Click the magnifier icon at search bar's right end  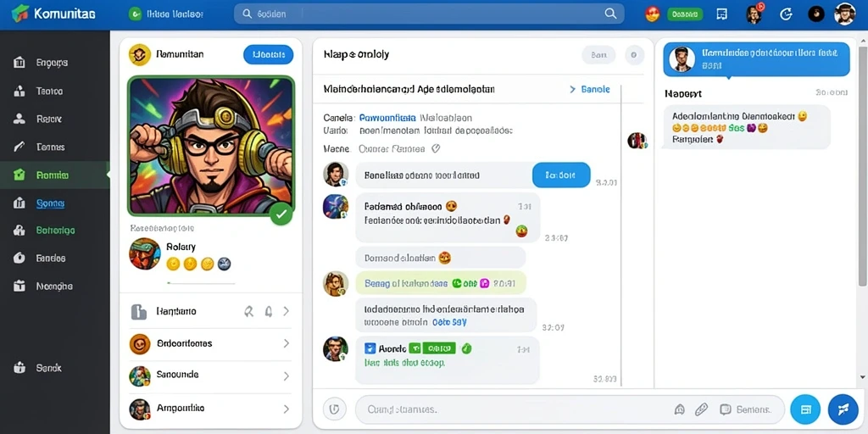[x=610, y=14]
